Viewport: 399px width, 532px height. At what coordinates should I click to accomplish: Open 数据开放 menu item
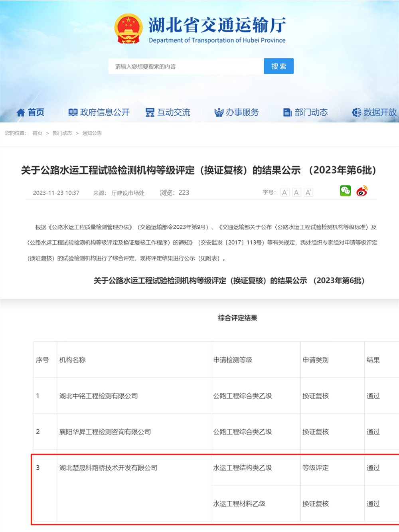click(x=374, y=113)
